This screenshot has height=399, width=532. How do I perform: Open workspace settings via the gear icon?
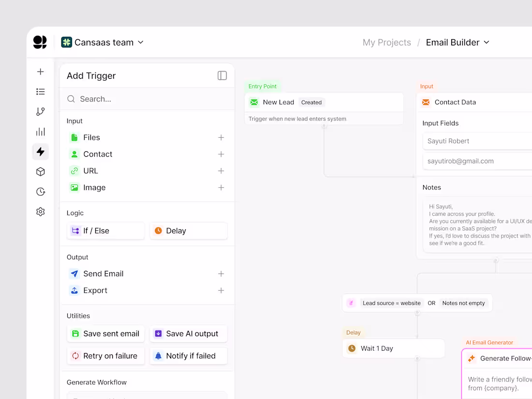pos(40,211)
